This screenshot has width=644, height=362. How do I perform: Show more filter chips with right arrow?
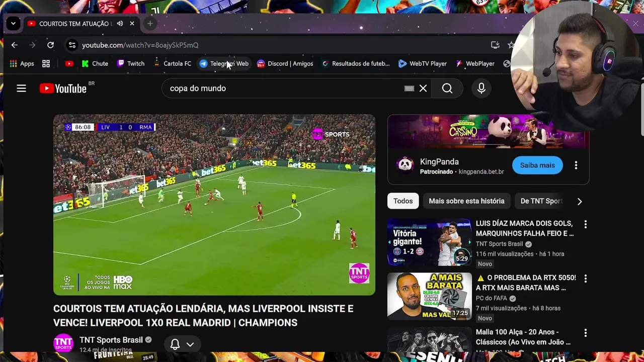click(x=580, y=201)
